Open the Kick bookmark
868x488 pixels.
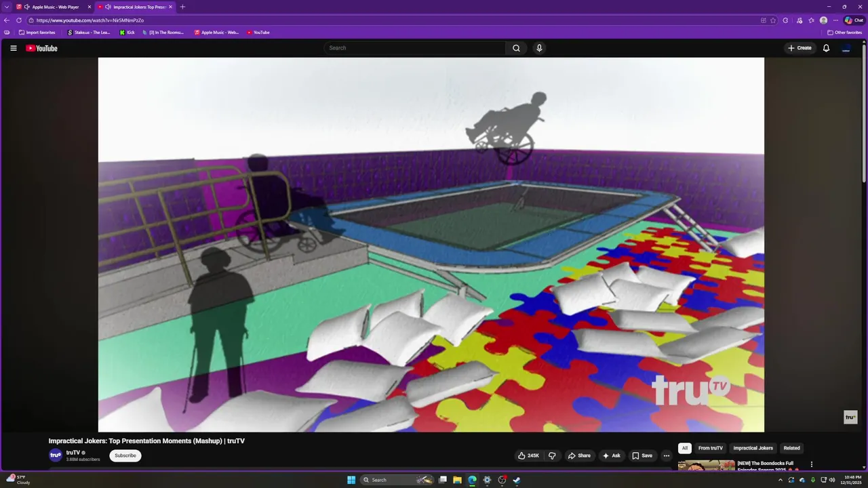click(127, 33)
